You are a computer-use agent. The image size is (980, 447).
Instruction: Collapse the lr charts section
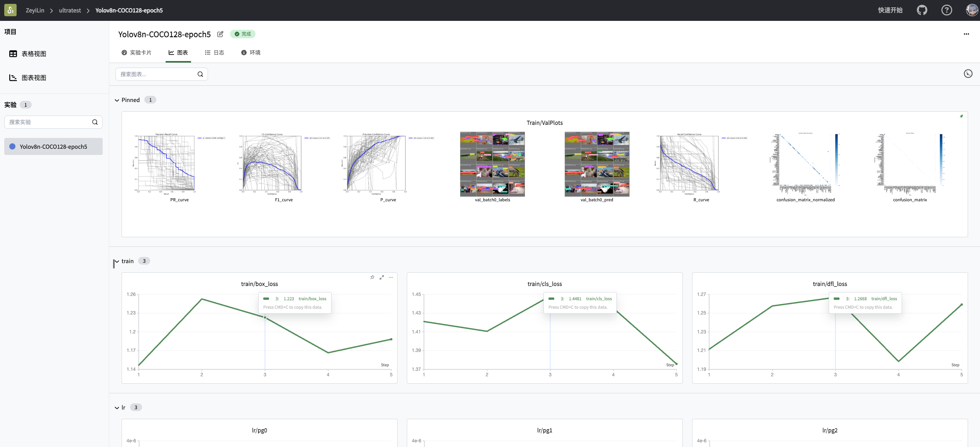click(x=117, y=408)
